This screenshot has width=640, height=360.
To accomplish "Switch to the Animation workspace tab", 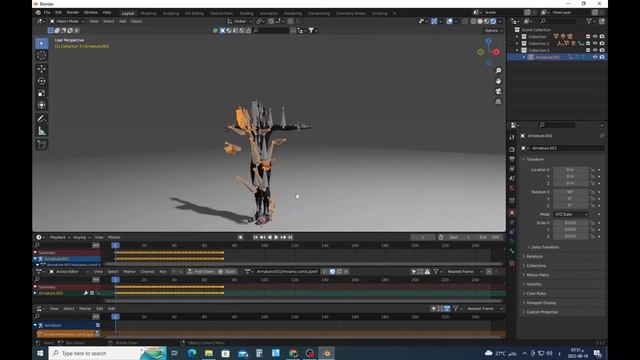I will click(269, 13).
